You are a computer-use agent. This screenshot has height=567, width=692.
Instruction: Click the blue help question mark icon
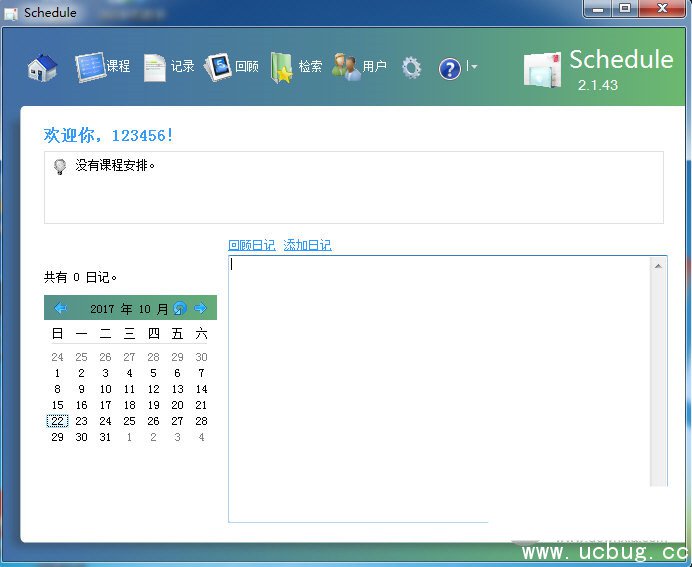coord(450,68)
